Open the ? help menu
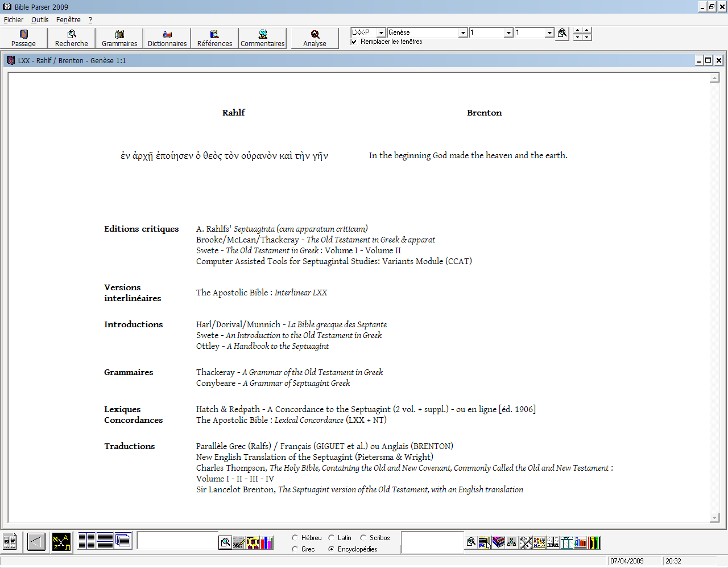 point(90,20)
